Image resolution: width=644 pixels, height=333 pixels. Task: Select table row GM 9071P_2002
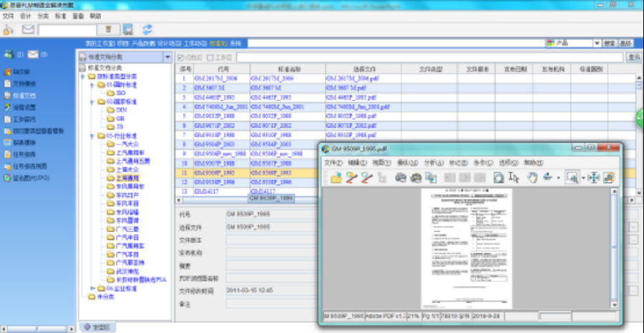point(214,125)
